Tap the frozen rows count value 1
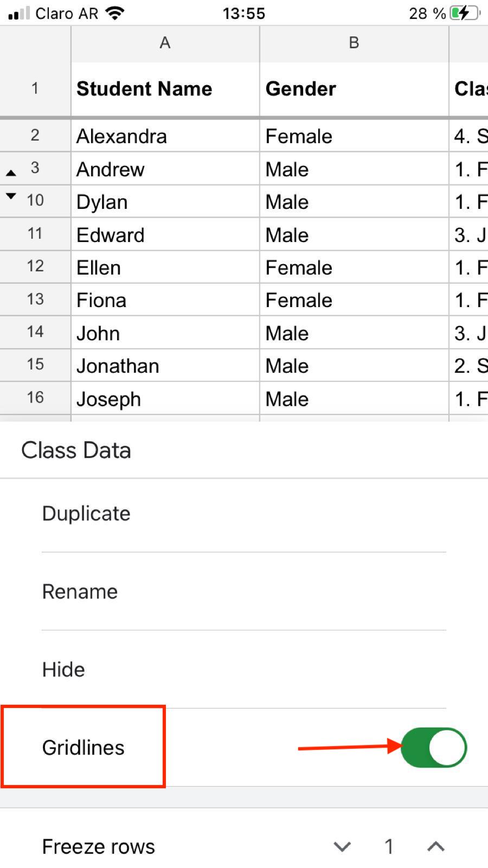The height and width of the screenshot is (868, 488). point(389,846)
